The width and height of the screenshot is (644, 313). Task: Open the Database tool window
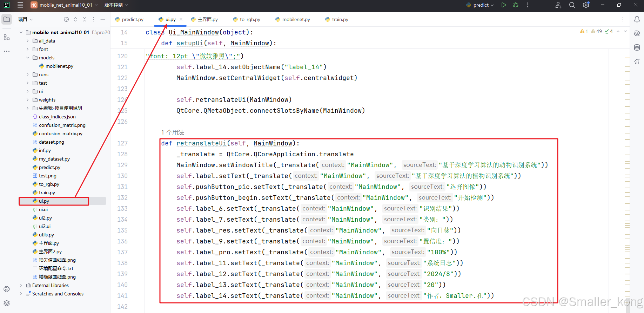637,47
